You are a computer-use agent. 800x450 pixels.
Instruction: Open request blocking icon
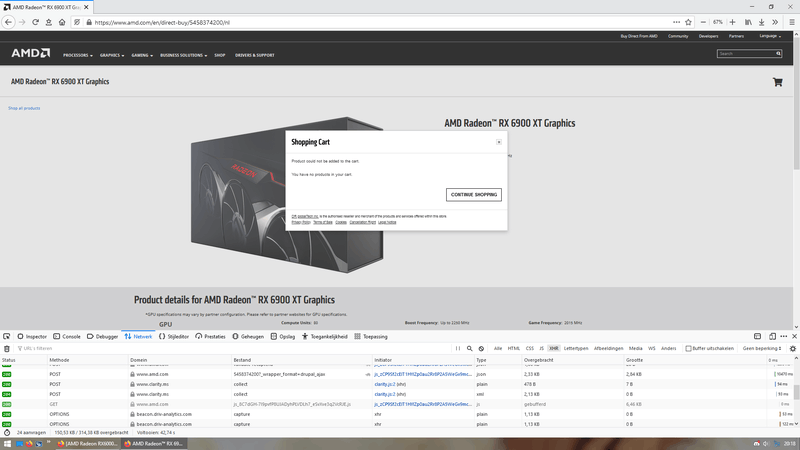[481, 348]
